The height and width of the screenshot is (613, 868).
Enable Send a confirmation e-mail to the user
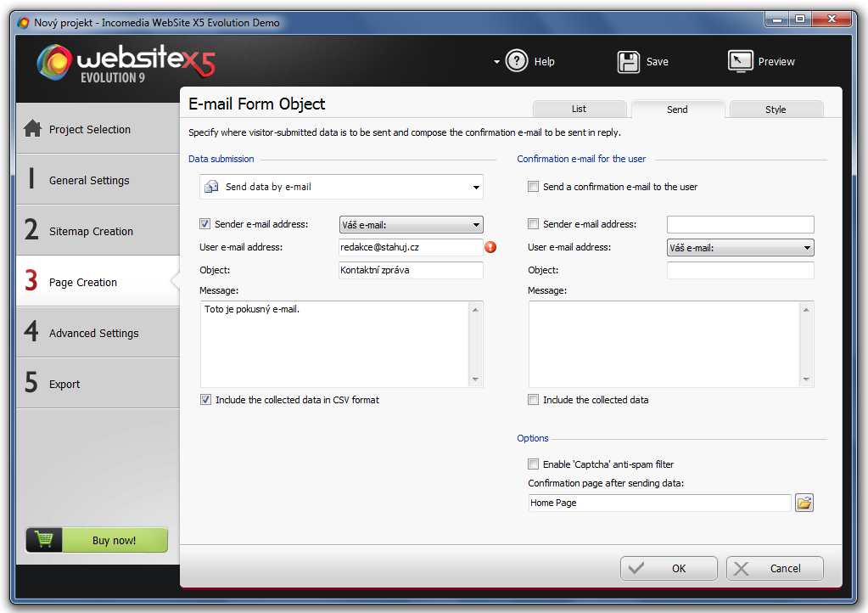(533, 187)
